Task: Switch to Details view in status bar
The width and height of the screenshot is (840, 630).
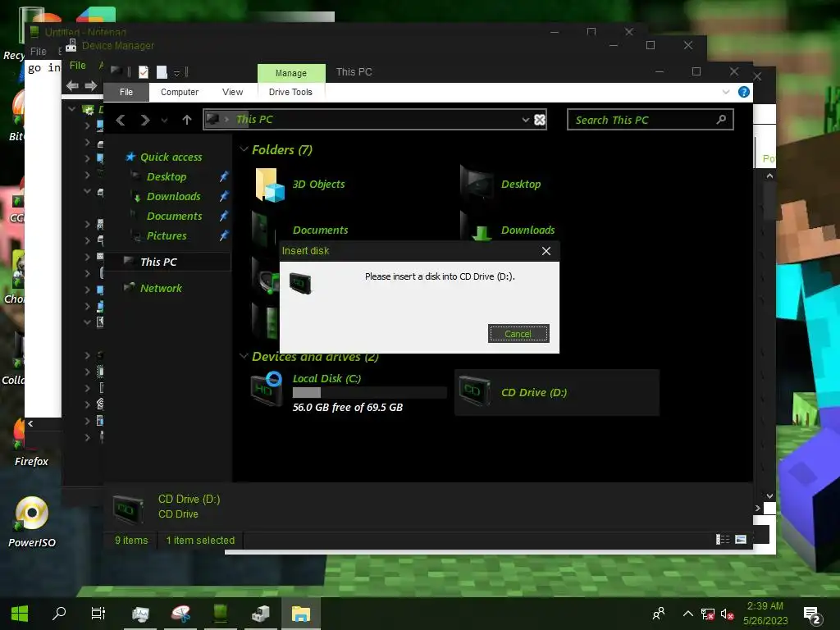Action: click(723, 540)
